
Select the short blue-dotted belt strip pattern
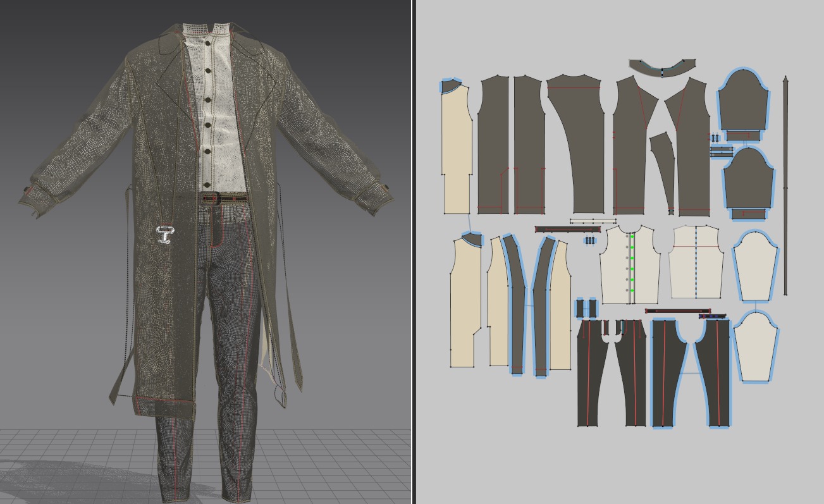tap(711, 316)
